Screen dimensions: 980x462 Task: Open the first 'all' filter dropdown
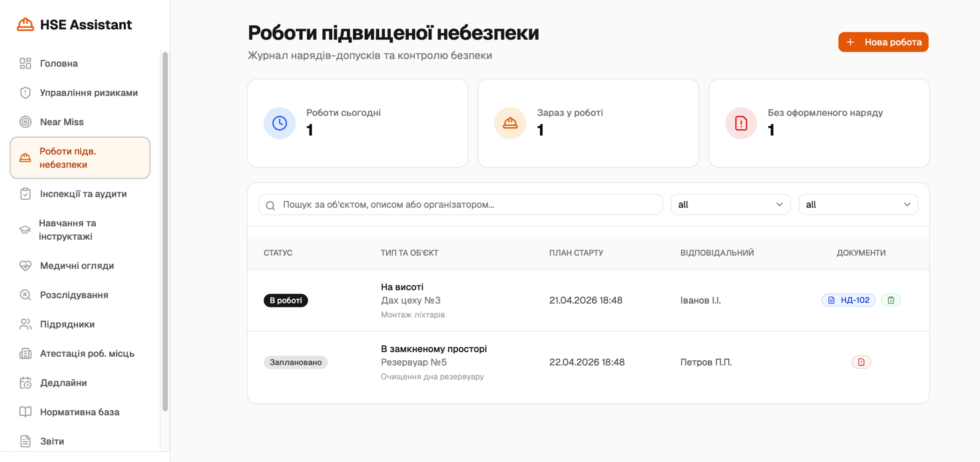(730, 204)
